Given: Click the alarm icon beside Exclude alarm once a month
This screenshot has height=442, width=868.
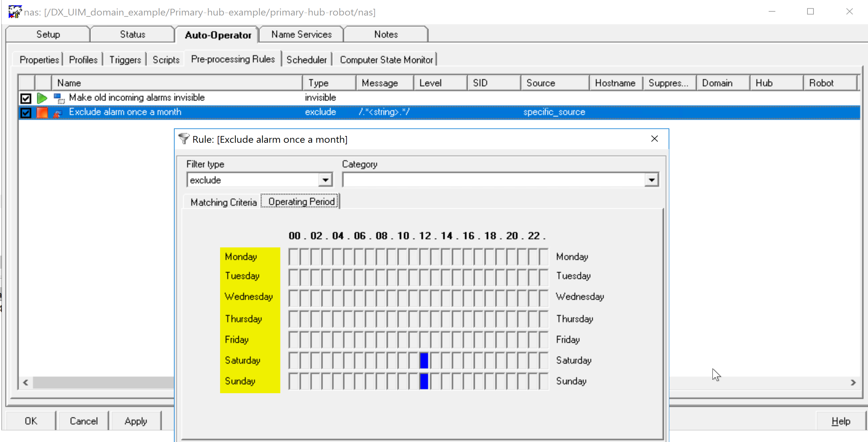Looking at the screenshot, I should (58, 113).
